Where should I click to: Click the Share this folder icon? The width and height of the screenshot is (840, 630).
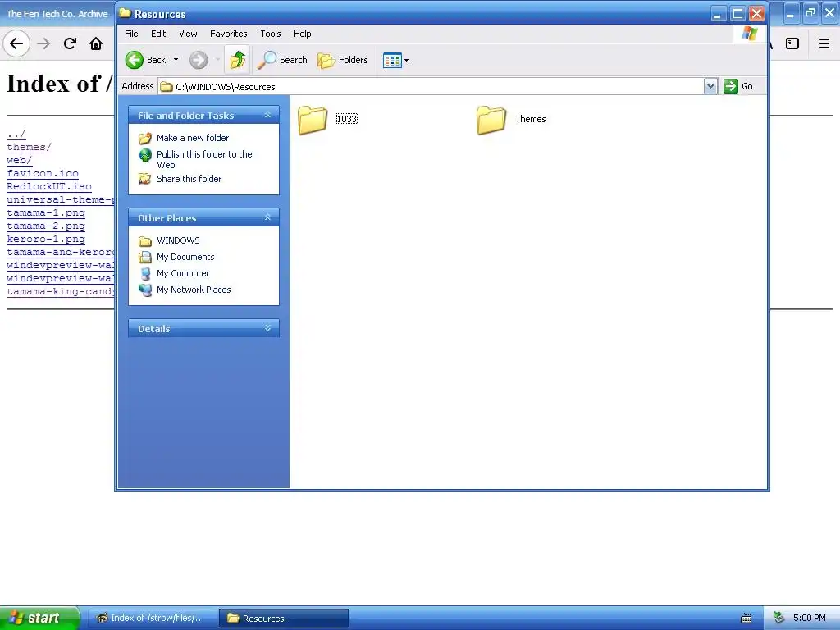[145, 179]
